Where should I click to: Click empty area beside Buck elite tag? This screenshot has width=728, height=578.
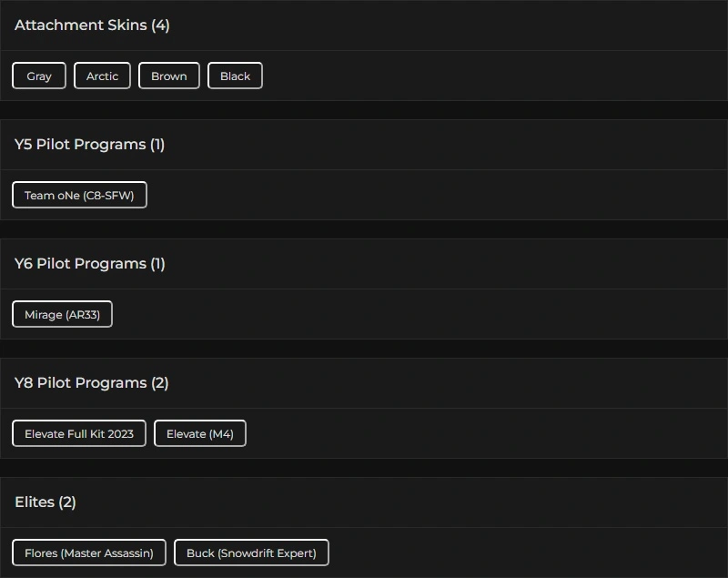click(528, 553)
